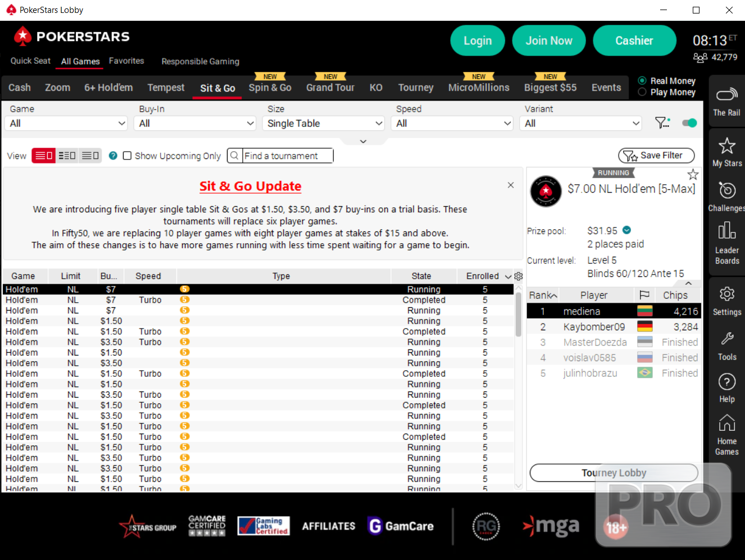Click the Login button
Image resolution: width=745 pixels, height=560 pixels.
(x=478, y=40)
